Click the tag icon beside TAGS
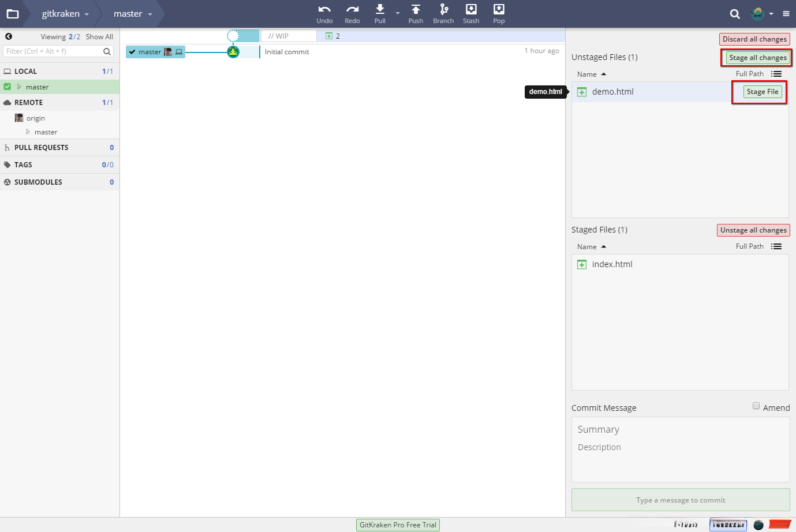This screenshot has width=796, height=532. pos(8,165)
